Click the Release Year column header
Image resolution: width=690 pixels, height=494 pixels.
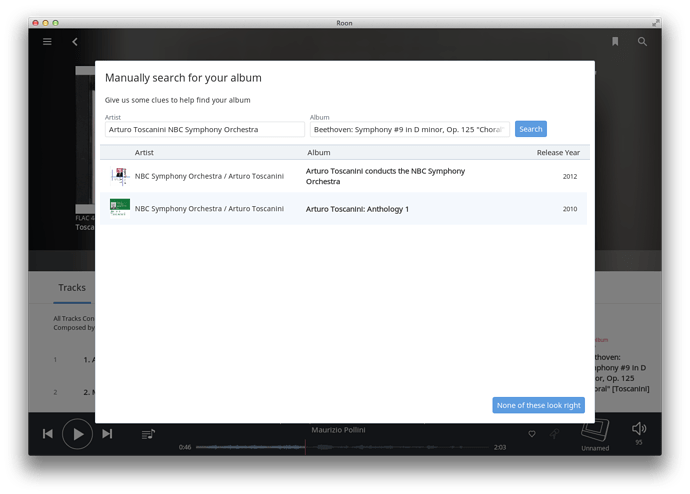pos(558,153)
